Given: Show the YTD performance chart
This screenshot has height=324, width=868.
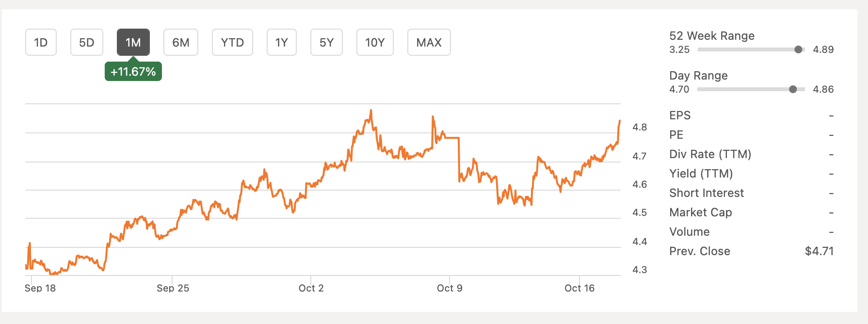Looking at the screenshot, I should point(232,42).
